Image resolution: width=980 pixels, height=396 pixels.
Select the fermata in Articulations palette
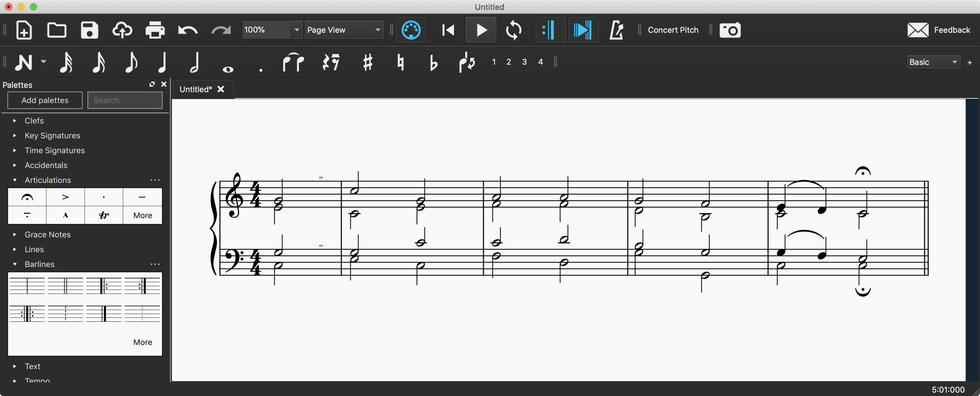tap(27, 197)
